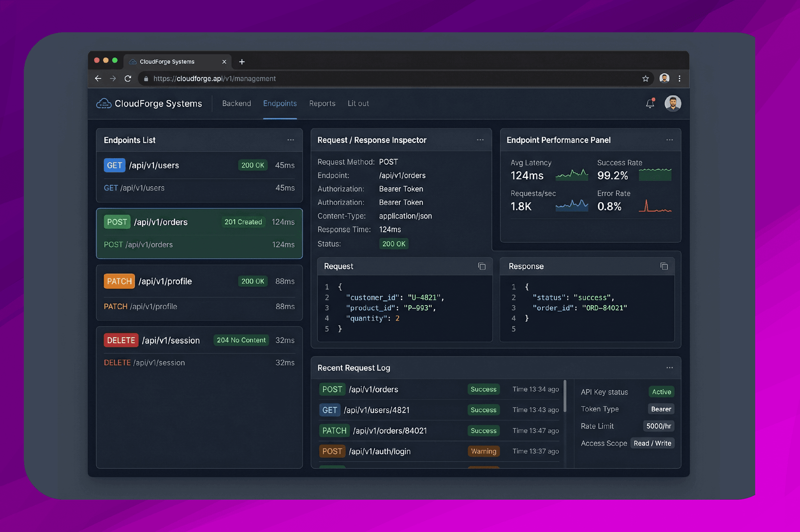Screen dimensions: 800x532
Task: Open Endpoints List options menu
Action: click(x=290, y=140)
